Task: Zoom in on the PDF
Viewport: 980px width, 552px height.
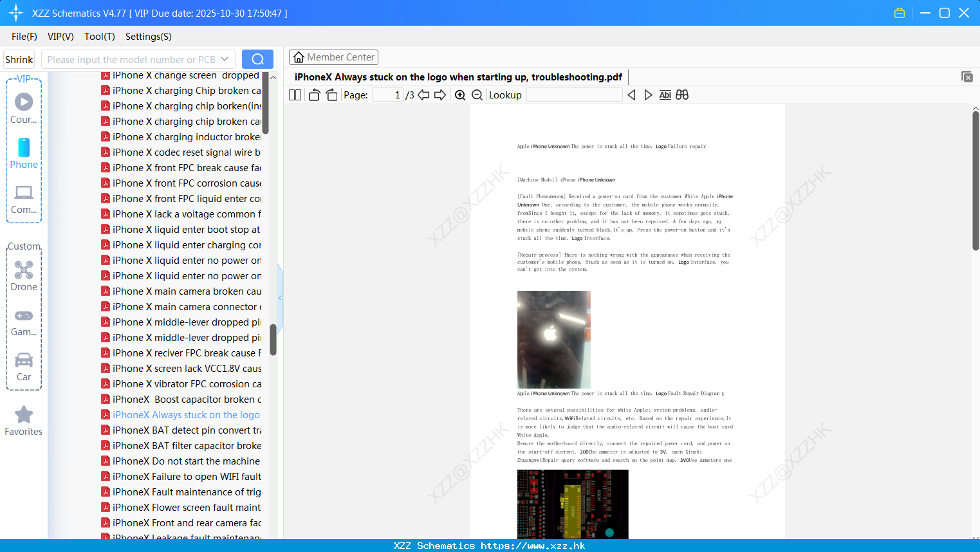Action: (460, 95)
